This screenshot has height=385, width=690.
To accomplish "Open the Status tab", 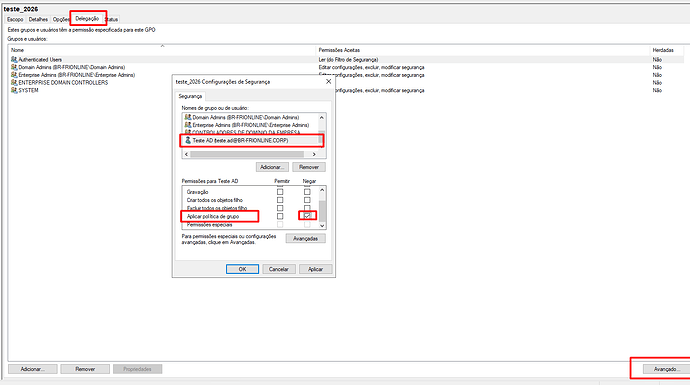I will pos(112,19).
